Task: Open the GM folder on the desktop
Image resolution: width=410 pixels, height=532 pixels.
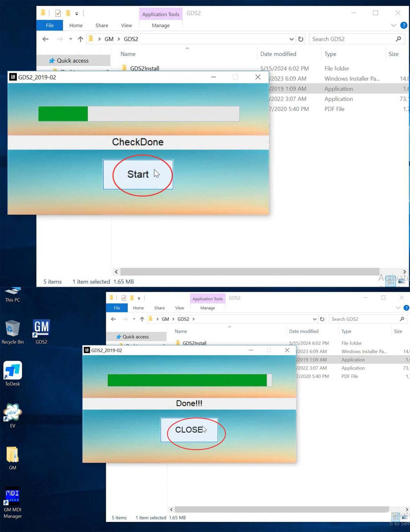Action: [13, 457]
